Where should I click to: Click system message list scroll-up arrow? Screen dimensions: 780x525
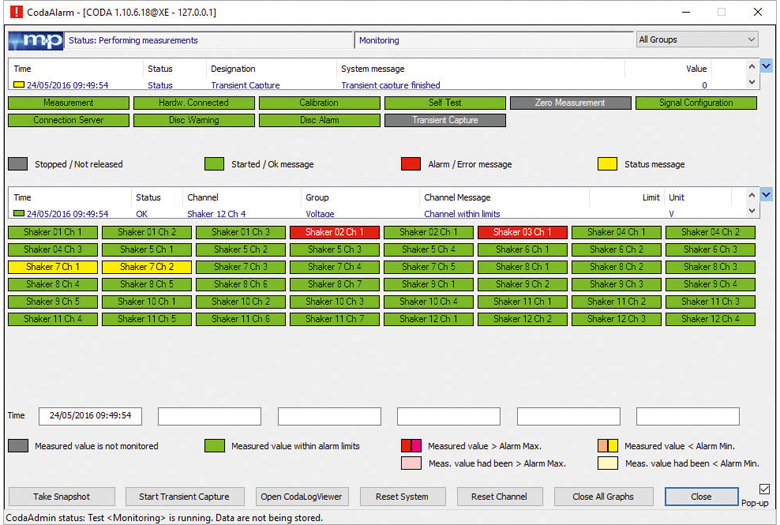coord(752,66)
